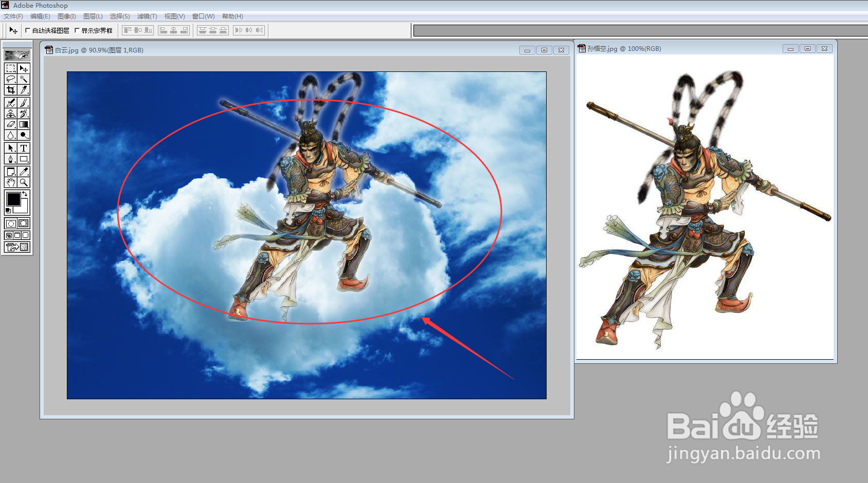The width and height of the screenshot is (868, 483).
Task: Select the Magic Wand tool
Action: 24,79
